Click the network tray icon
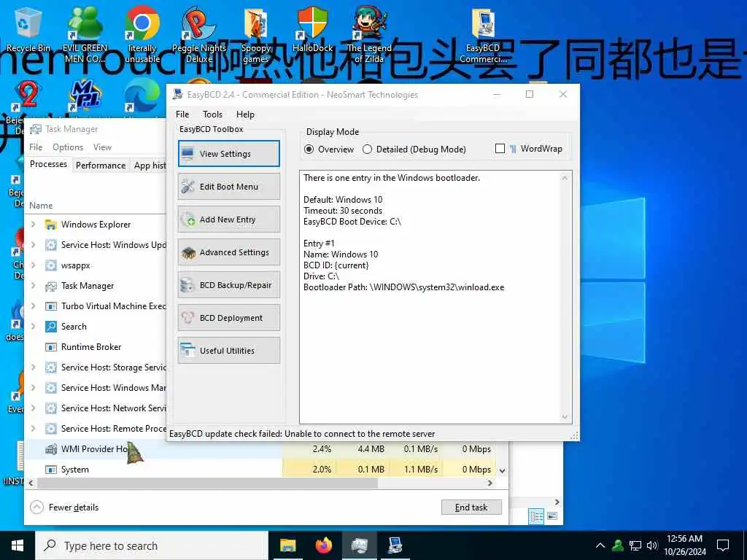Screen dimensions: 747x560 (635, 545)
